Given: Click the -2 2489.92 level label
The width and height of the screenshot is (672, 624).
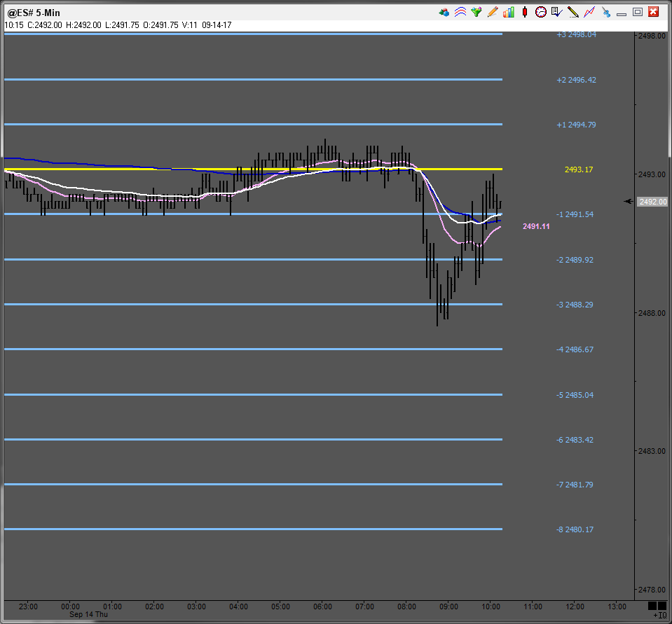Looking at the screenshot, I should coord(575,260).
